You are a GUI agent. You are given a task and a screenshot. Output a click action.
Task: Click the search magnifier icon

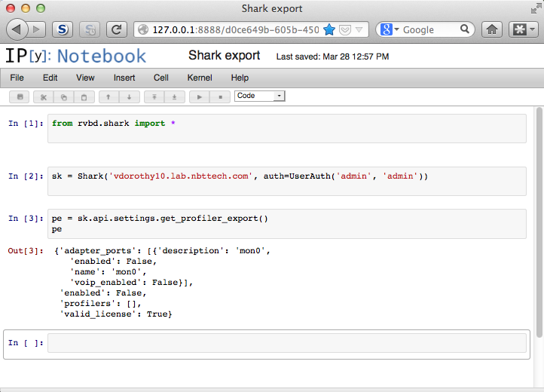tap(464, 29)
